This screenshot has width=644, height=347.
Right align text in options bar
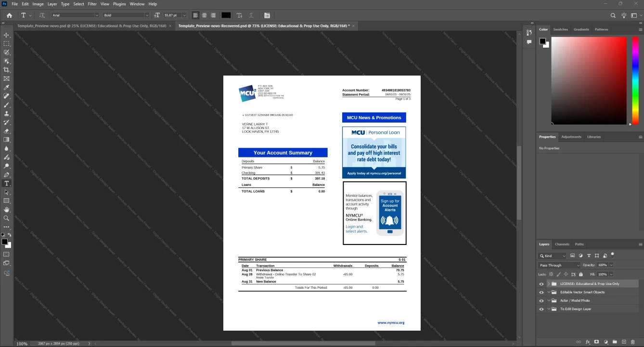click(213, 15)
